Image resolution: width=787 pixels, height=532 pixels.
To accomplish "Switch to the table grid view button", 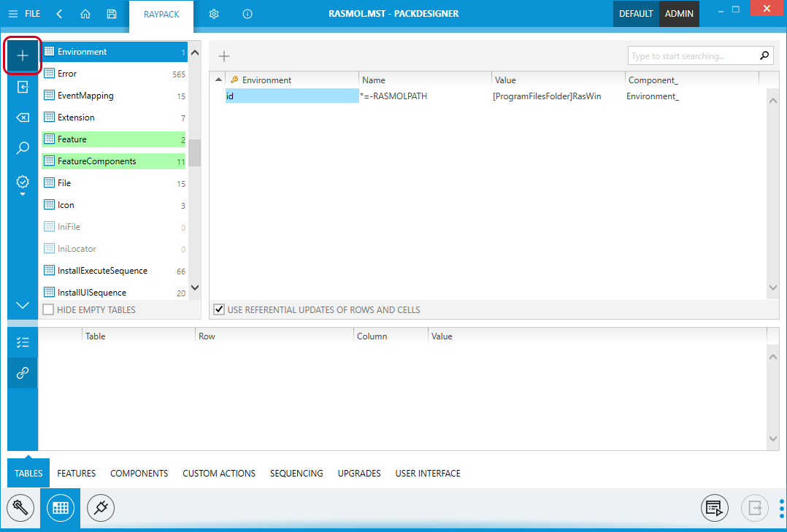I will tap(61, 507).
